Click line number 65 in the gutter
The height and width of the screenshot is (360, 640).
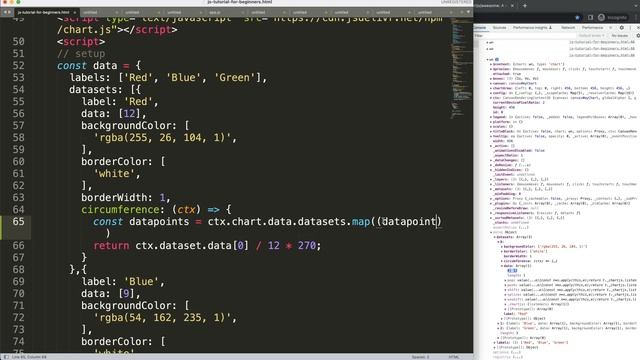tap(18, 222)
